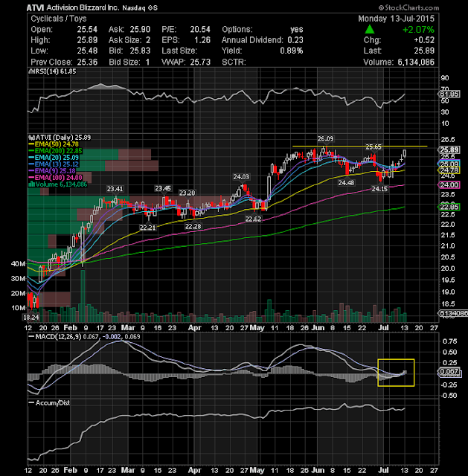Click the volume axis tag '6134086'
Image resolution: width=468 pixels, height=476 pixels.
[x=452, y=313]
